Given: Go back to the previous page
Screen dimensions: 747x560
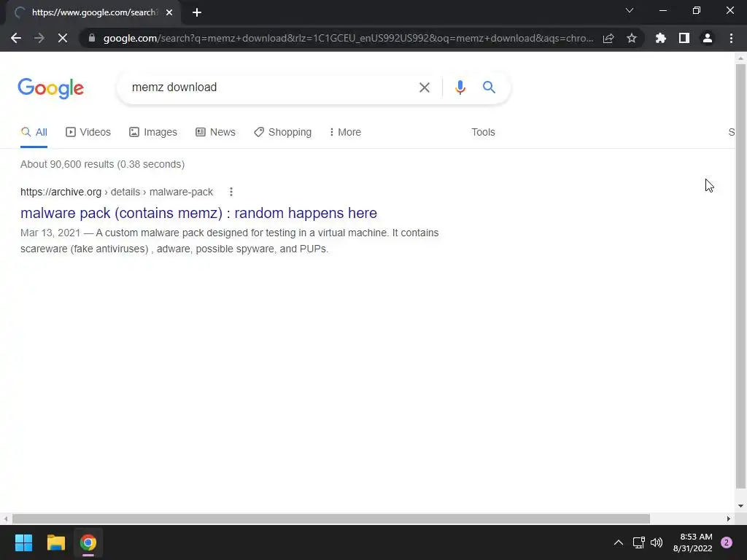Looking at the screenshot, I should pos(16,38).
